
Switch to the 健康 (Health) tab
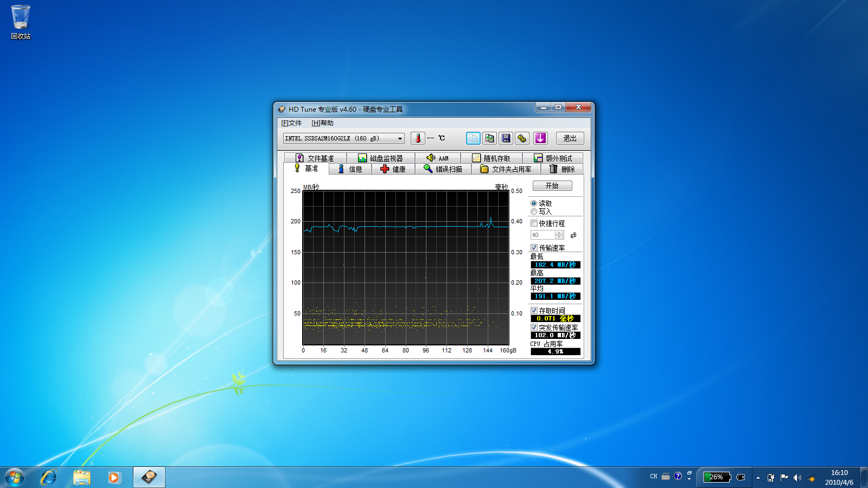pyautogui.click(x=393, y=169)
